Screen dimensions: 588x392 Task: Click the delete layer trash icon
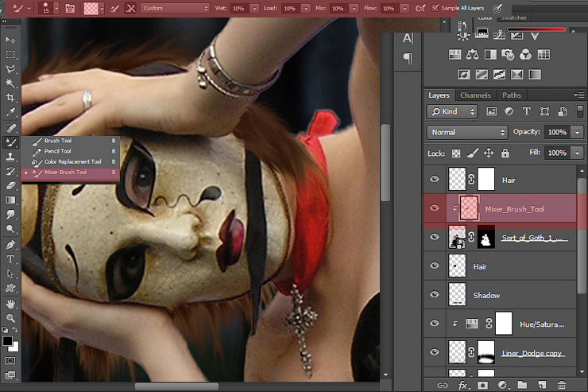pyautogui.click(x=562, y=385)
